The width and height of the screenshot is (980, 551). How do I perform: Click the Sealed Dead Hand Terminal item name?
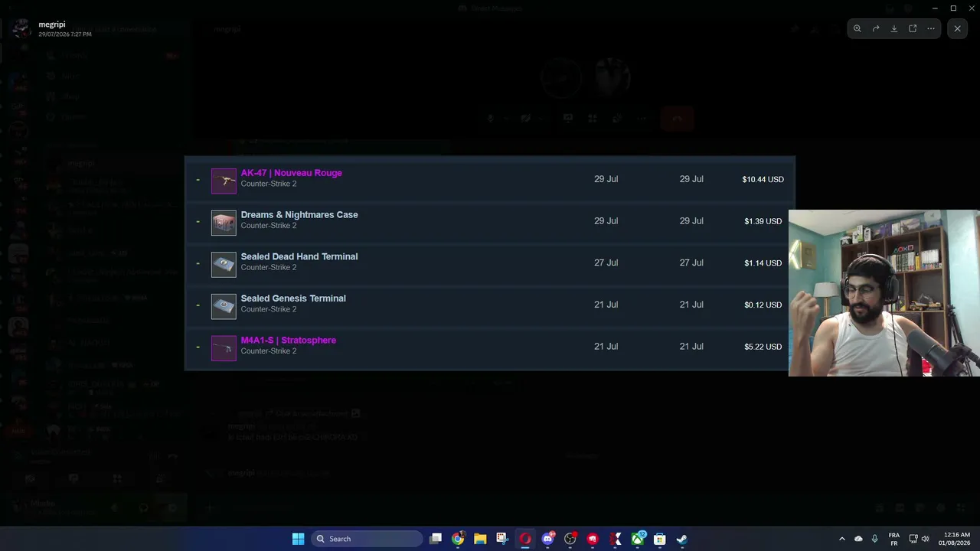[x=299, y=256]
